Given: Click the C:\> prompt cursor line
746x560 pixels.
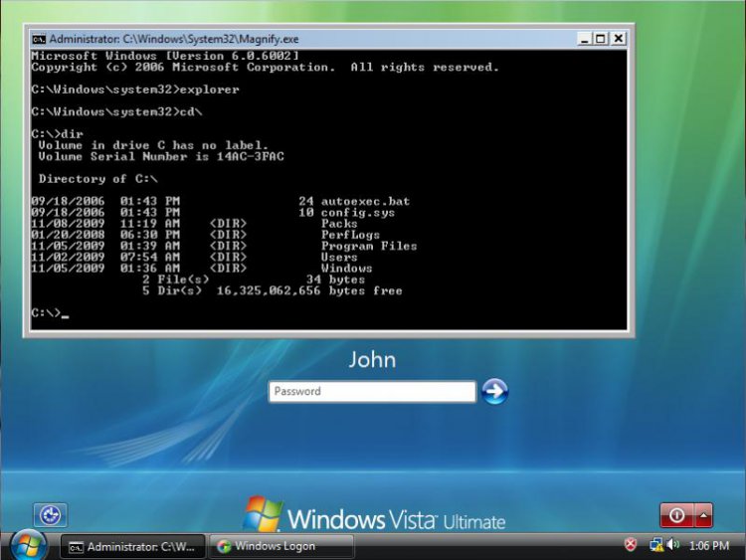Looking at the screenshot, I should 50,313.
